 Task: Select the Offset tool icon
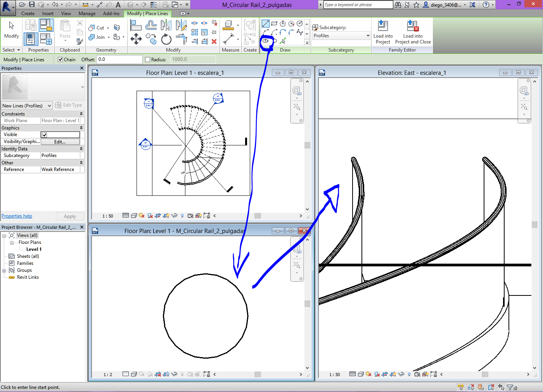click(x=151, y=26)
